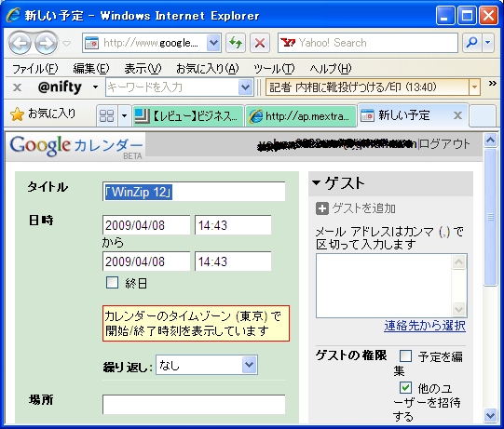Click the start date field 2009/04/08
The width and height of the screenshot is (504, 429).
tap(146, 225)
